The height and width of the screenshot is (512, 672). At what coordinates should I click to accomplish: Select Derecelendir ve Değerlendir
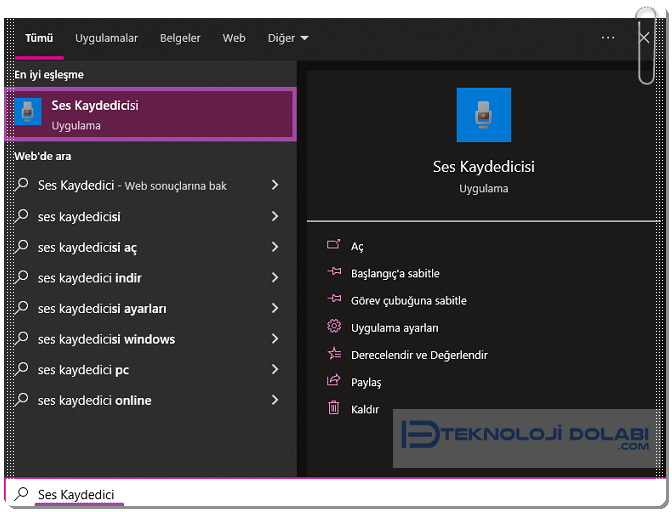[x=419, y=355]
